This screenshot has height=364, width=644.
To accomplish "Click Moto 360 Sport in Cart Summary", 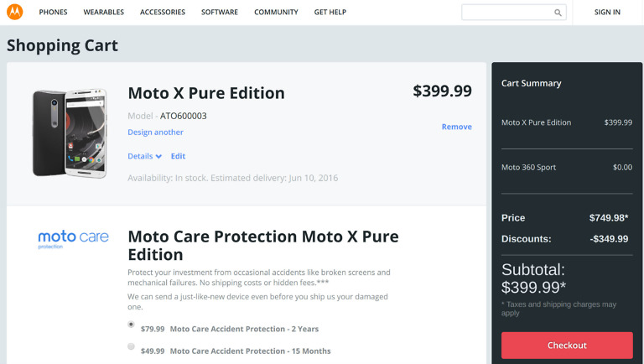I will click(x=528, y=167).
